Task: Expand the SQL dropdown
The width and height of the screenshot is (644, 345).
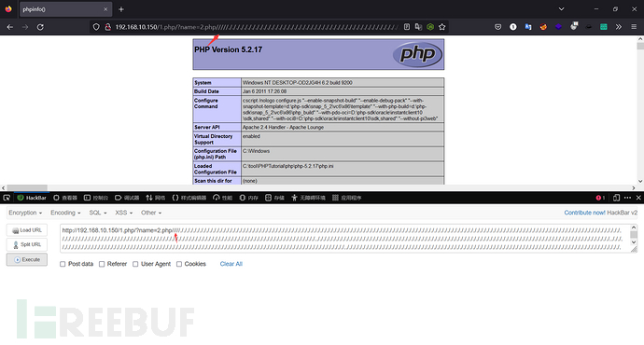Action: [98, 213]
